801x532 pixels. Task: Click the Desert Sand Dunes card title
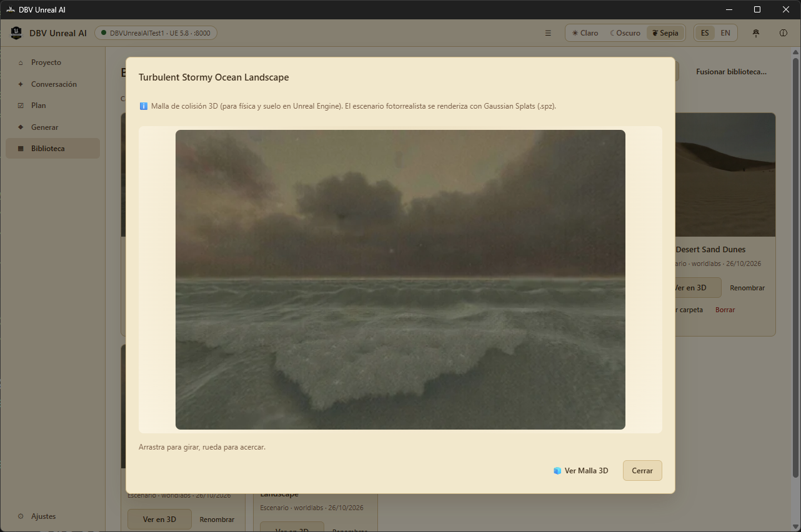(710, 250)
